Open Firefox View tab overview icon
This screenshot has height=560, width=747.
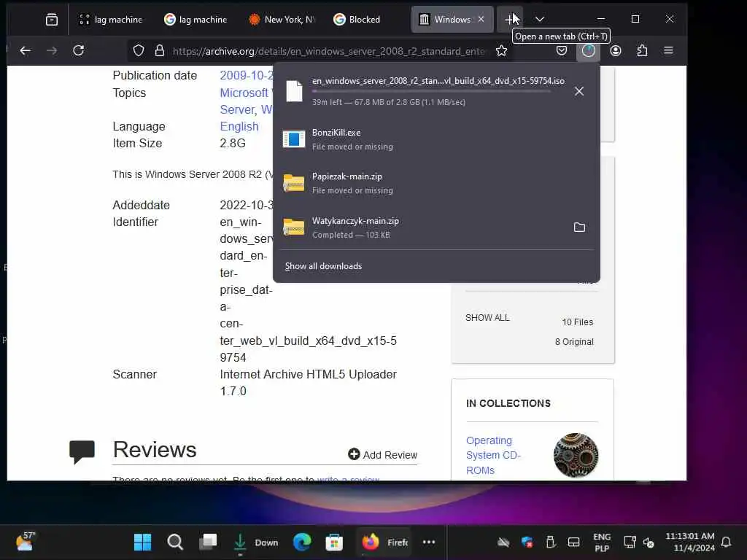click(x=52, y=20)
